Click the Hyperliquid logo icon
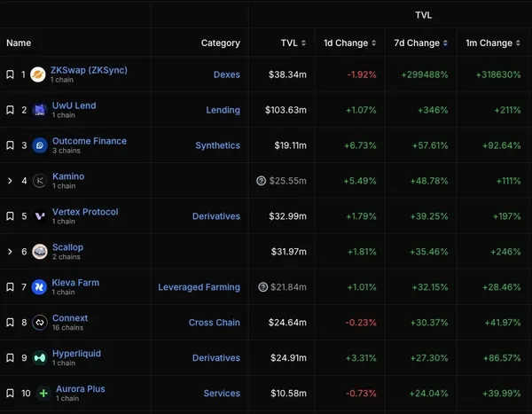 (x=39, y=358)
